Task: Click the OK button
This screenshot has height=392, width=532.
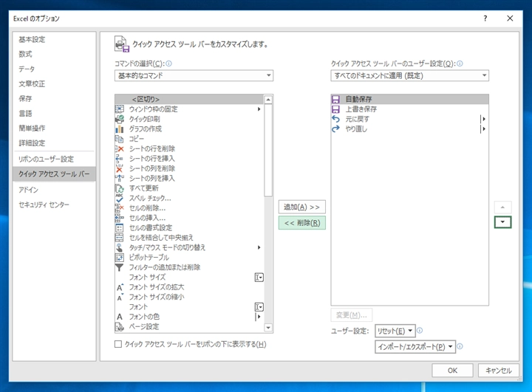Action: click(x=452, y=371)
